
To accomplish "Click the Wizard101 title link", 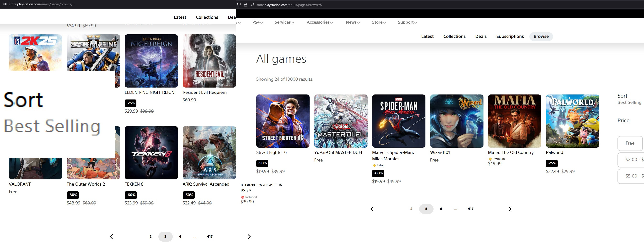I will coord(440,152).
